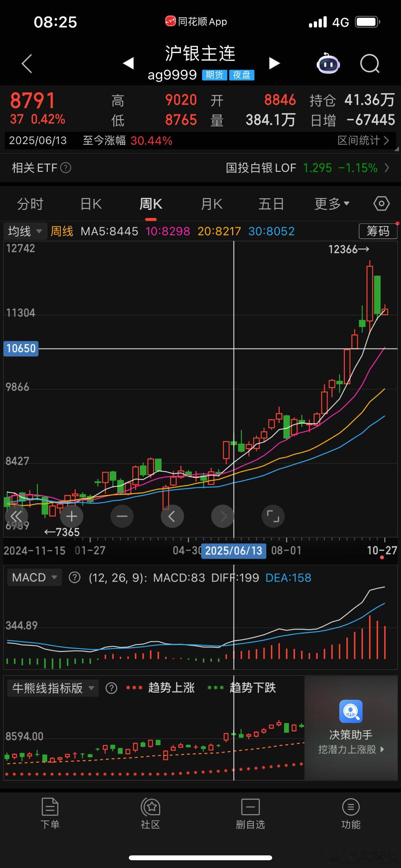Tap the 决策助手 magnifier icon

pos(351,711)
